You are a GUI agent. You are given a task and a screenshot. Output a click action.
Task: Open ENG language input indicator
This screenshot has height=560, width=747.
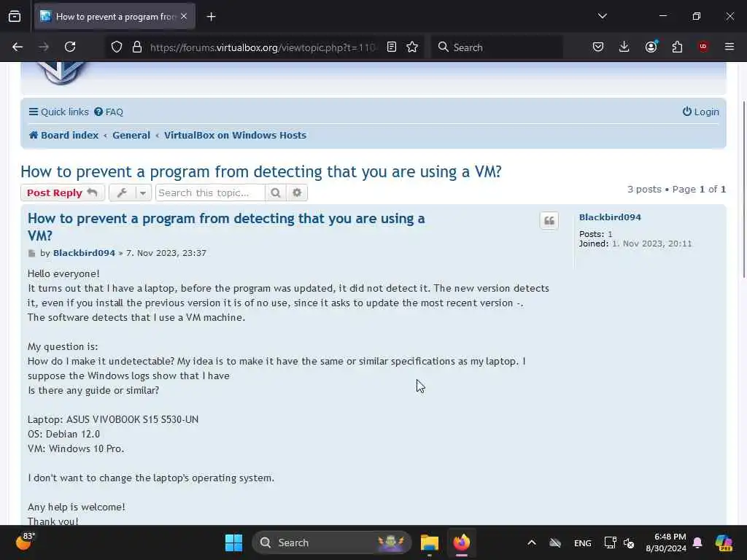(582, 542)
